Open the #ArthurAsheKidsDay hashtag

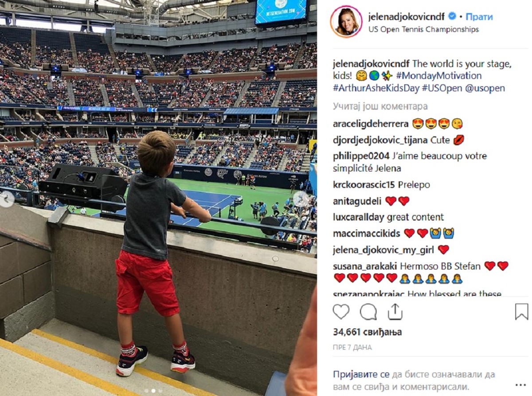pyautogui.click(x=376, y=88)
